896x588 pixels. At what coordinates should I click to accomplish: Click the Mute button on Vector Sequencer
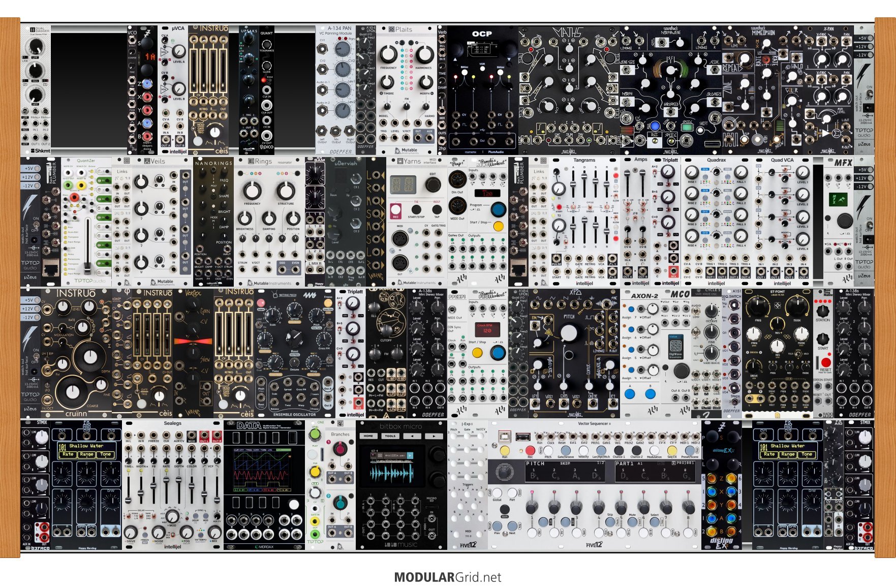[632, 521]
